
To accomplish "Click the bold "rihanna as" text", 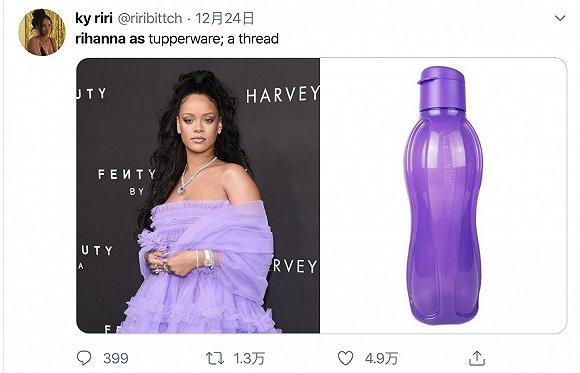I will 110,38.
